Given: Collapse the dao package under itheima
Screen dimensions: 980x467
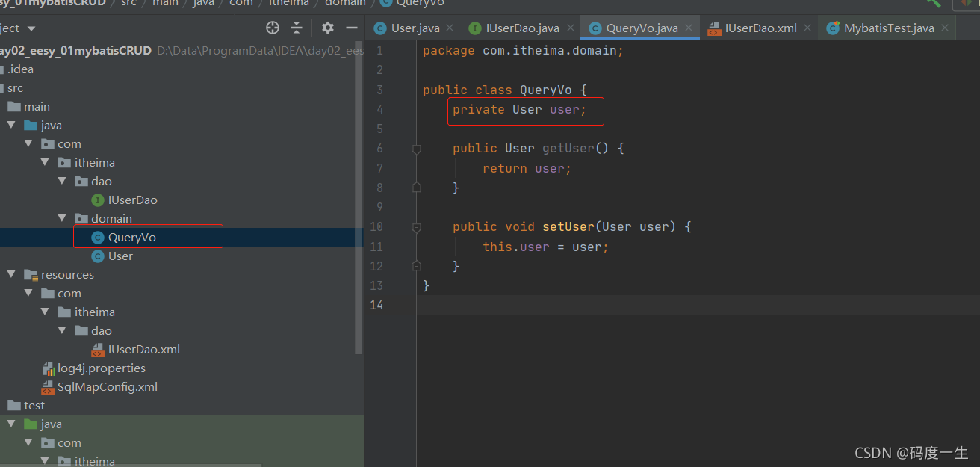Looking at the screenshot, I should coord(63,181).
